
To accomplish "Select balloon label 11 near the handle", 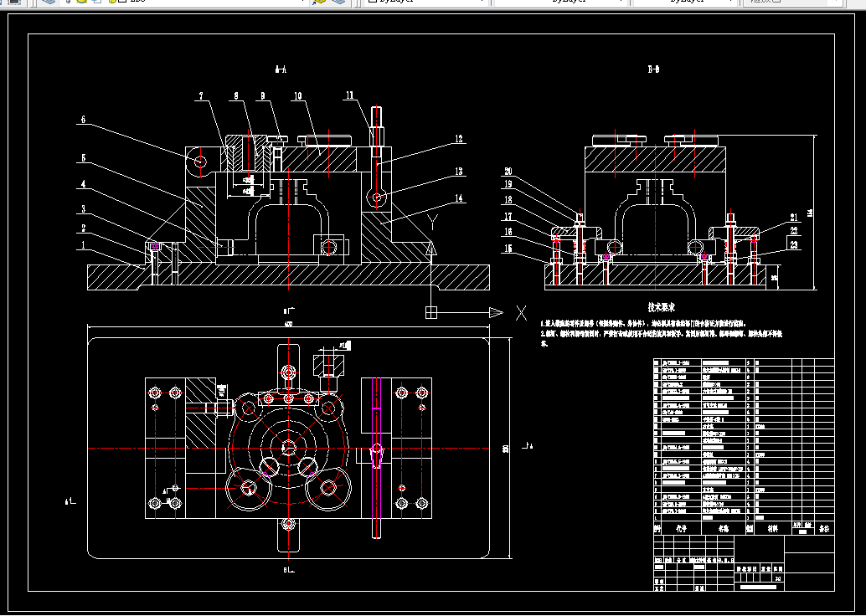I will click(x=349, y=95).
